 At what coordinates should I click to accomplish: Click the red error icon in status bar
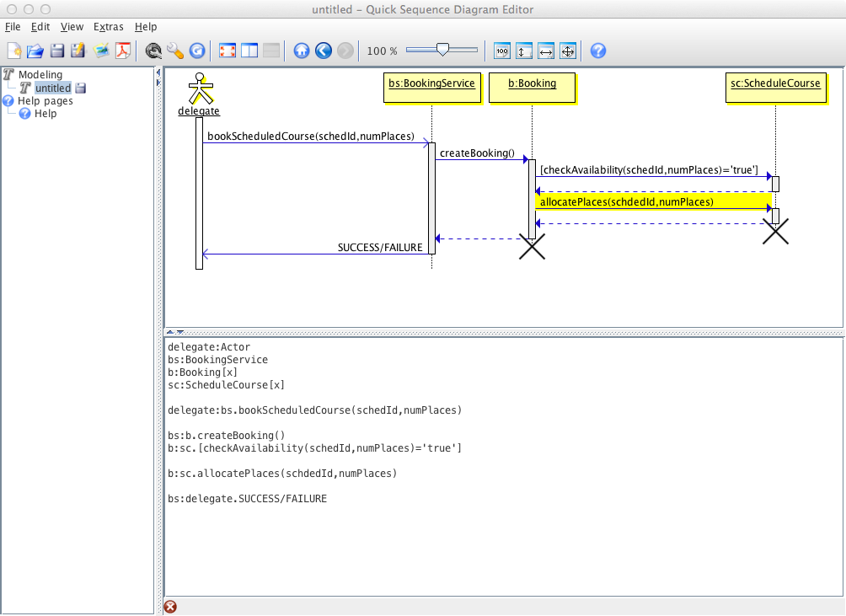tap(170, 607)
